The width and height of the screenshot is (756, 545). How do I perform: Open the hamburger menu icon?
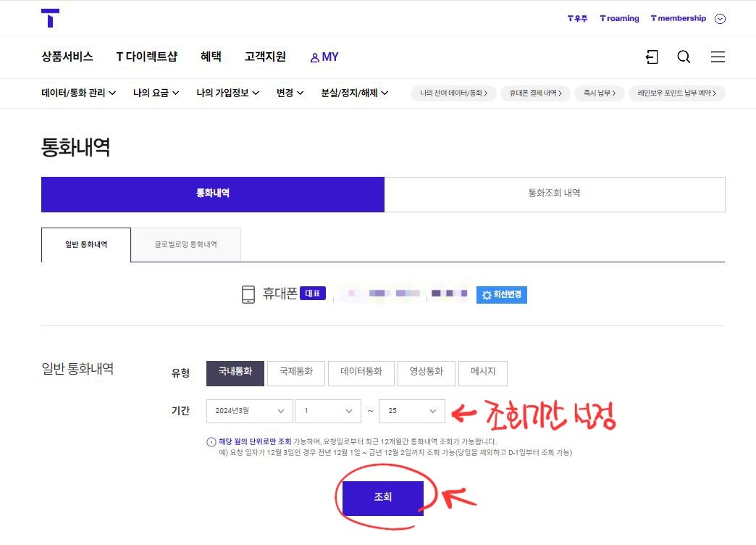tap(718, 57)
